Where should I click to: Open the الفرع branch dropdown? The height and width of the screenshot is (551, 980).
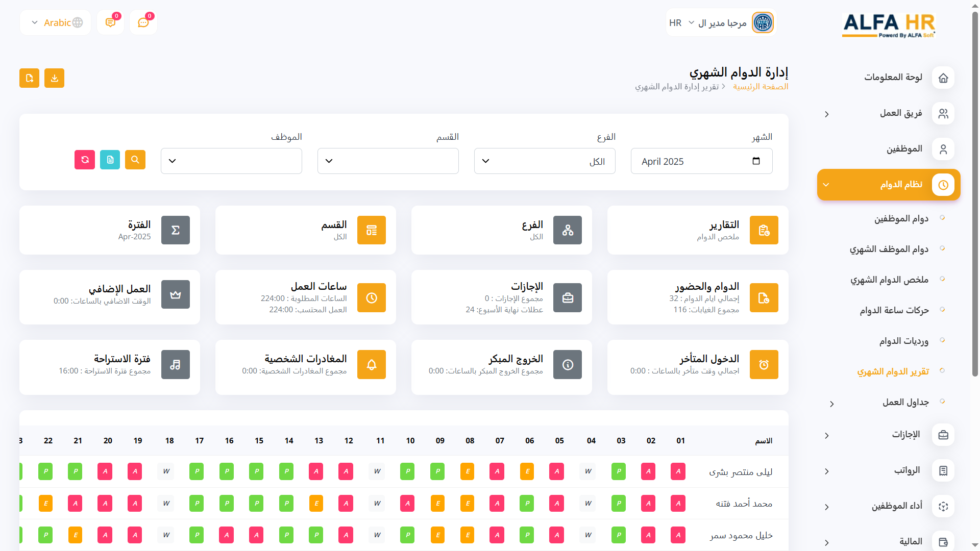coord(544,161)
